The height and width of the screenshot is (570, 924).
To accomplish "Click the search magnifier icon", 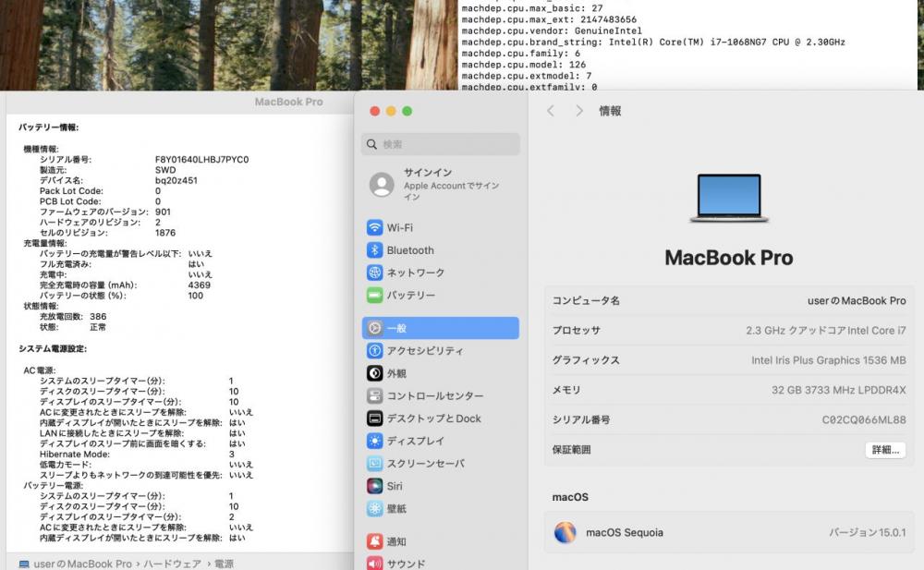I will [x=371, y=144].
